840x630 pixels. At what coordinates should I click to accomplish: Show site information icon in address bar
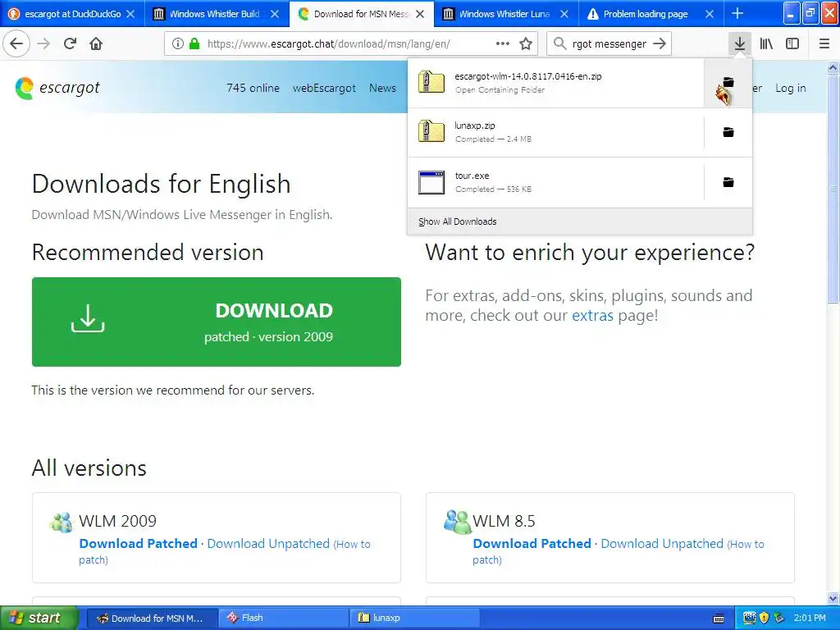(178, 44)
